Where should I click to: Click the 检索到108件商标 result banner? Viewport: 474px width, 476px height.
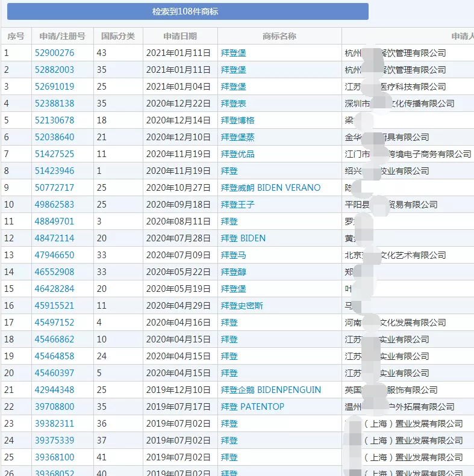pyautogui.click(x=188, y=11)
